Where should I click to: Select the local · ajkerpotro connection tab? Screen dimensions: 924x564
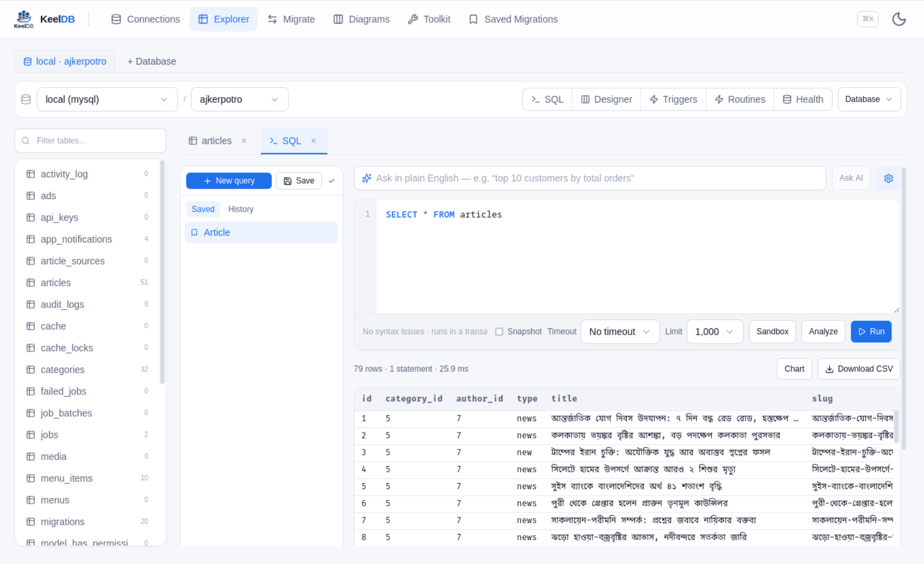click(65, 61)
